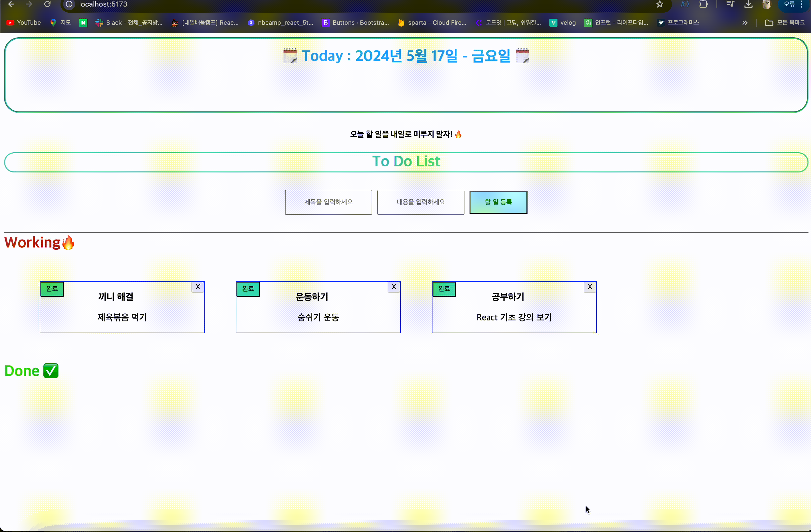Screen dimensions: 811x532
Task: Focus the 제목을 입력하세요 input field
Action: 328,202
